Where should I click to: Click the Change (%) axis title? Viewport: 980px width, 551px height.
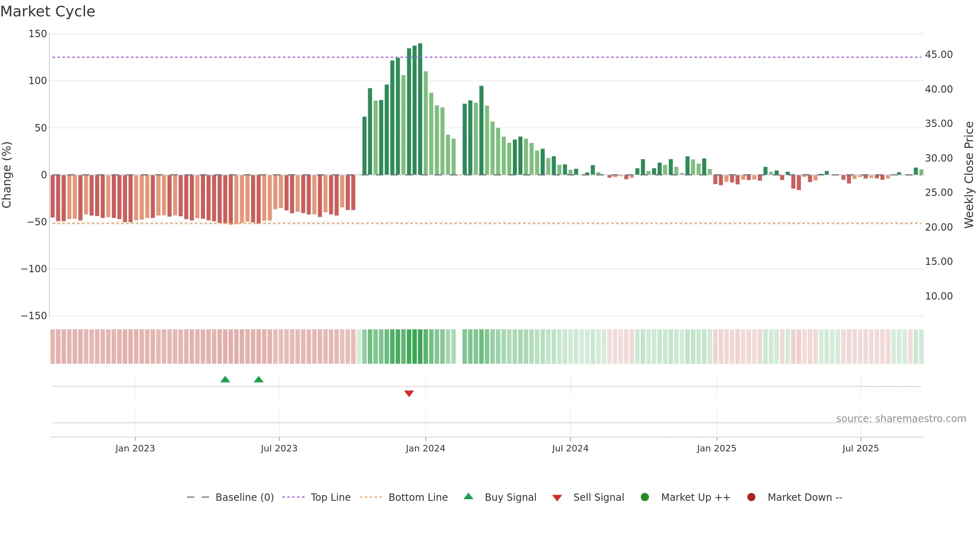pos(7,175)
